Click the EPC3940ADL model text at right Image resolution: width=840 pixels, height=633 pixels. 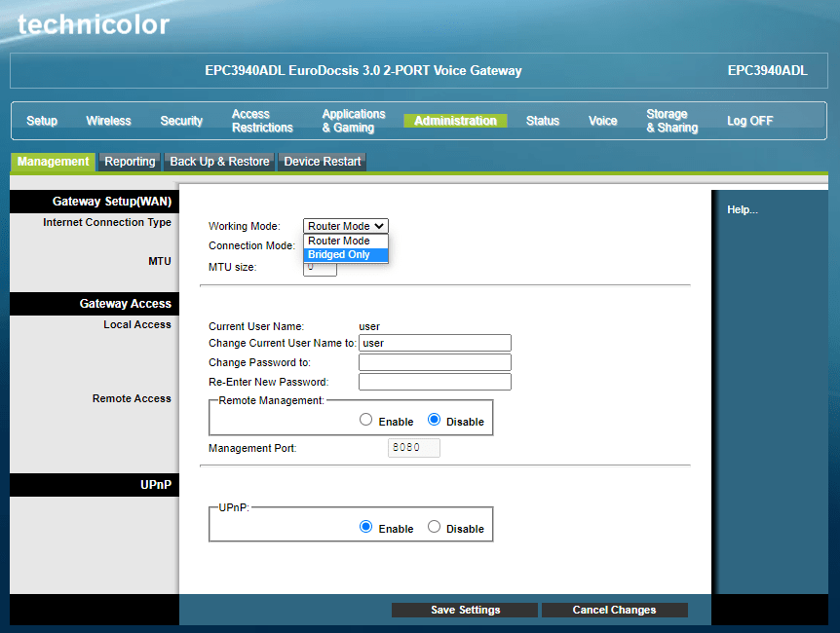pyautogui.click(x=767, y=71)
